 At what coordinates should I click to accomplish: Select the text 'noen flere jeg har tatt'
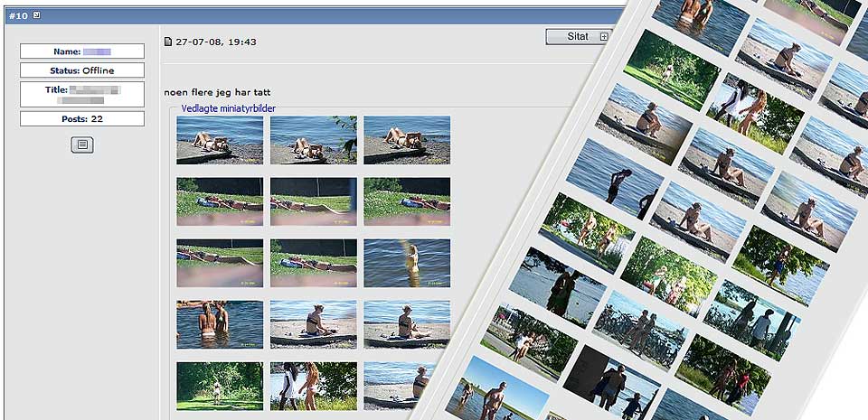pos(218,92)
